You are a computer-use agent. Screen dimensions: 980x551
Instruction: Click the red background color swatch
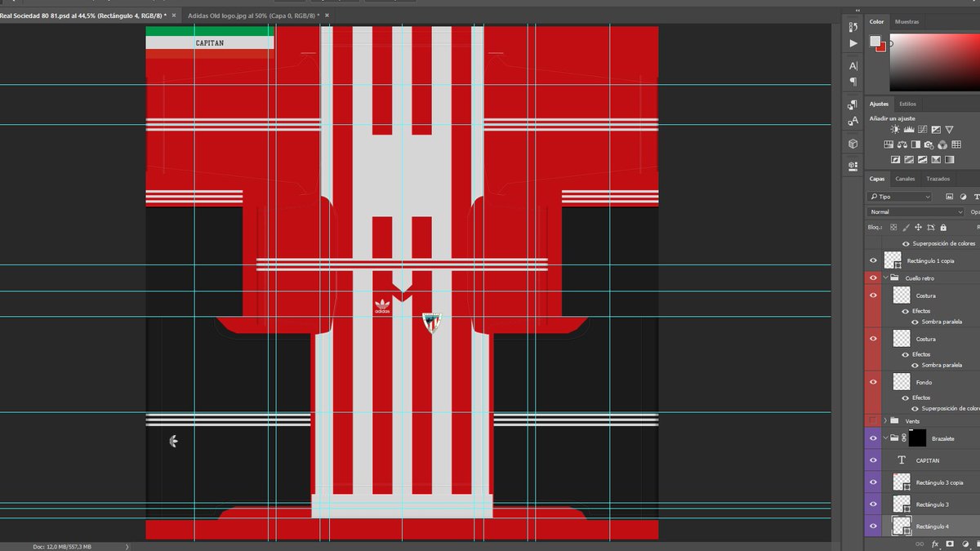pos(882,49)
